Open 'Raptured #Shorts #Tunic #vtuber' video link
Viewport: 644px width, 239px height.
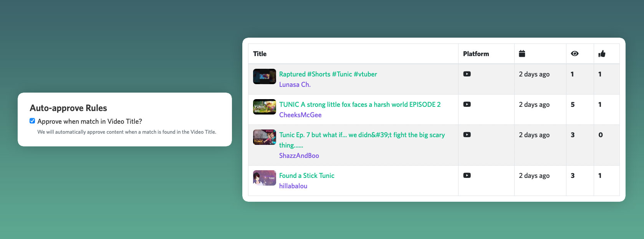tap(328, 74)
